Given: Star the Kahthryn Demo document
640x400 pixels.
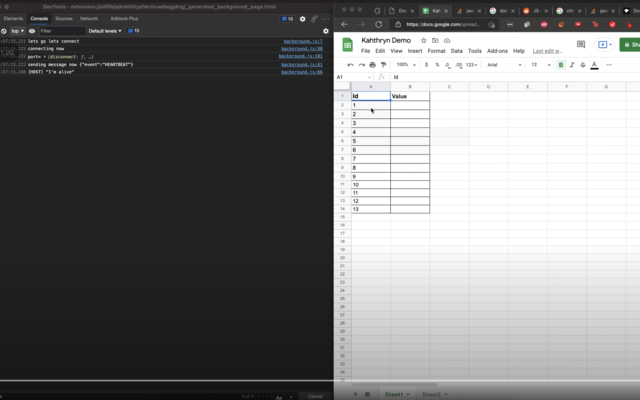Looking at the screenshot, I should (424, 41).
